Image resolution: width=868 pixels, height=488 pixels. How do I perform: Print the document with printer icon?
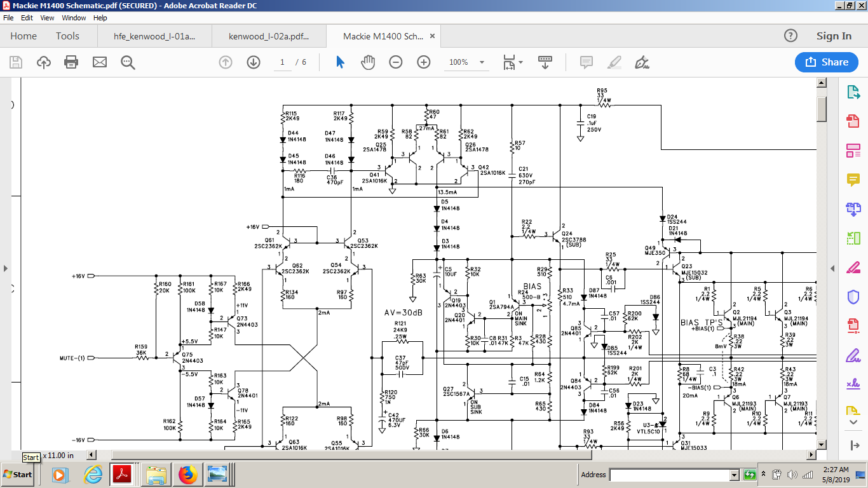point(71,62)
